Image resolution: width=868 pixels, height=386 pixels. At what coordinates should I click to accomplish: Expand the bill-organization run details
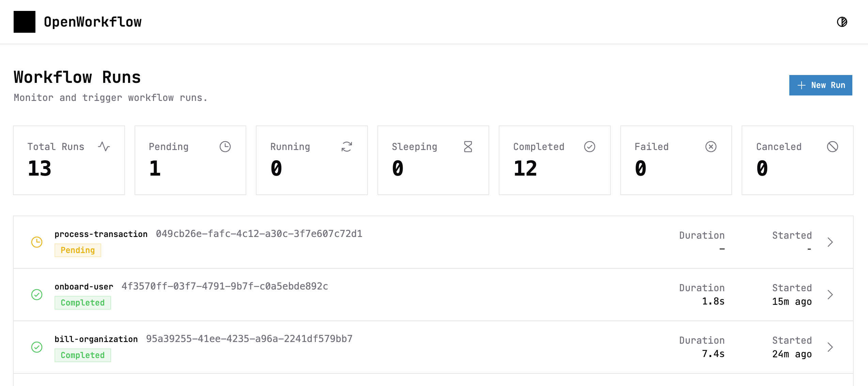(x=830, y=347)
